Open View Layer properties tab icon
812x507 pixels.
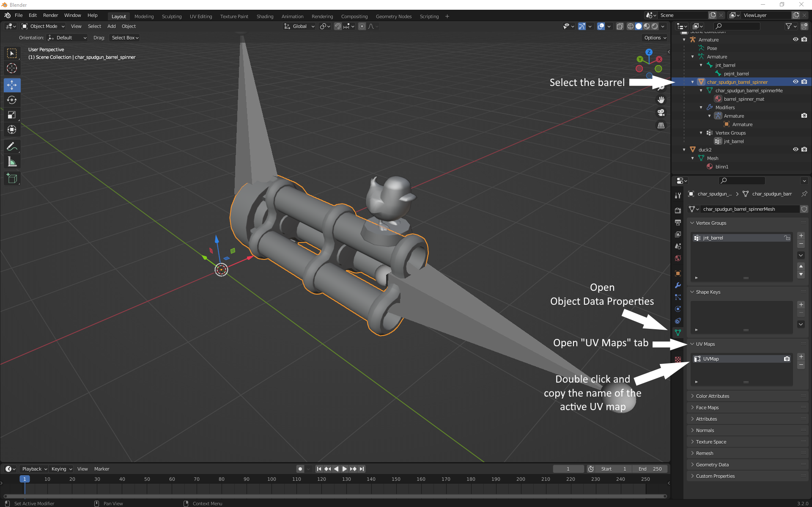coord(678,234)
